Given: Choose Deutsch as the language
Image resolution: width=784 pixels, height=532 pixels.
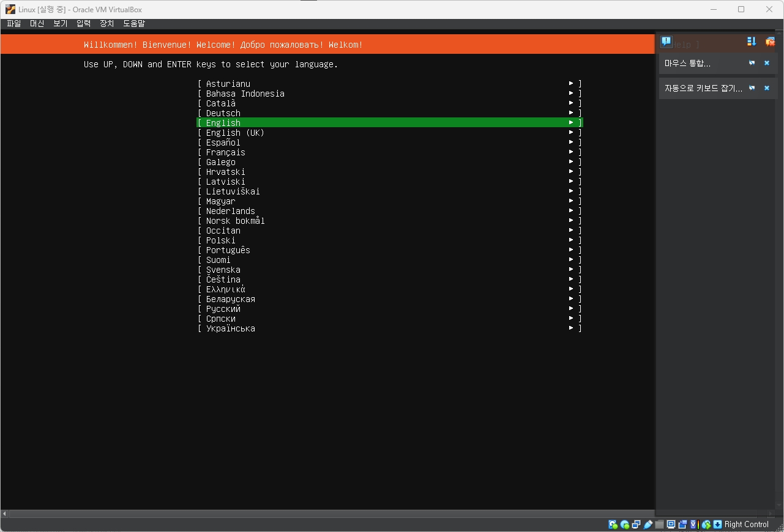Looking at the screenshot, I should [x=223, y=113].
